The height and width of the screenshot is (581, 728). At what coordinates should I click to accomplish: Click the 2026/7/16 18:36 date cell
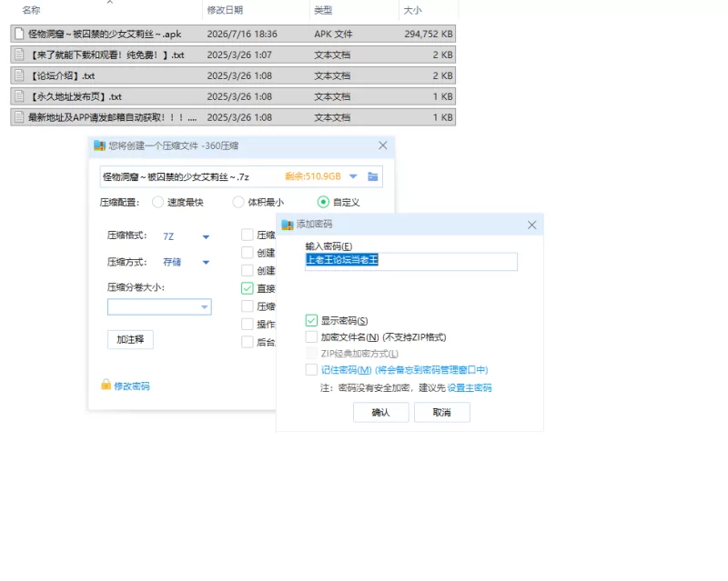242,34
